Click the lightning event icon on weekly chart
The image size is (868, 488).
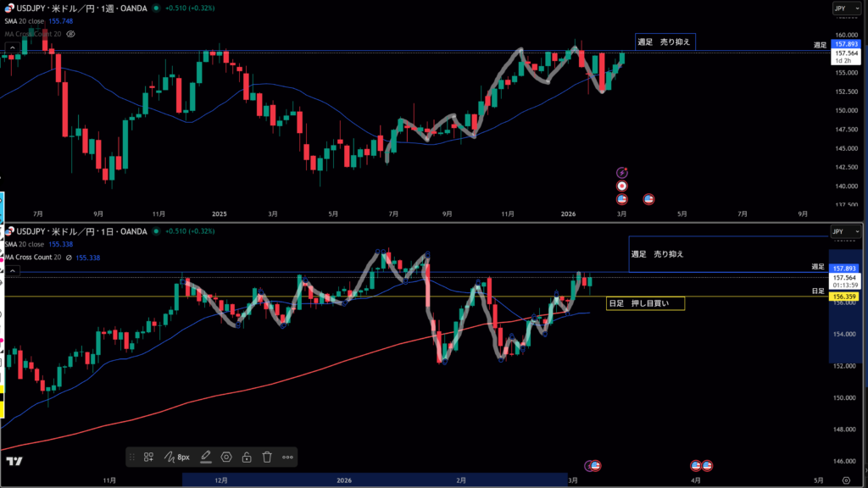621,172
